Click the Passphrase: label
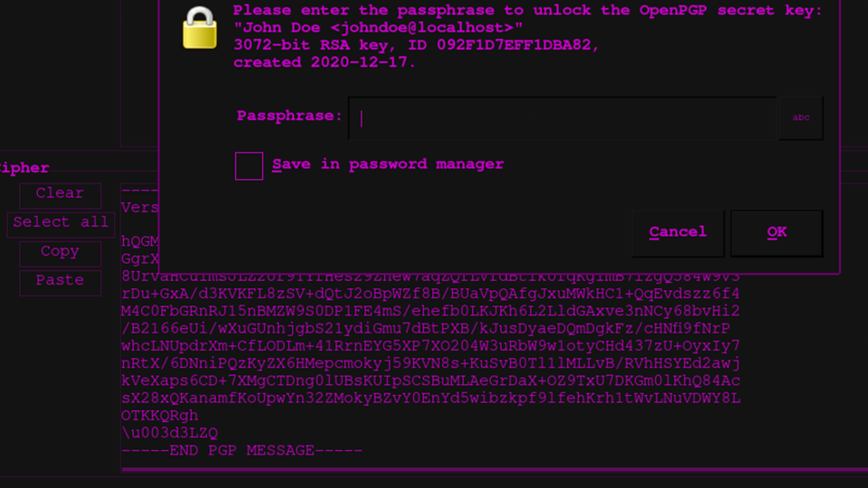868x488 pixels. click(289, 117)
